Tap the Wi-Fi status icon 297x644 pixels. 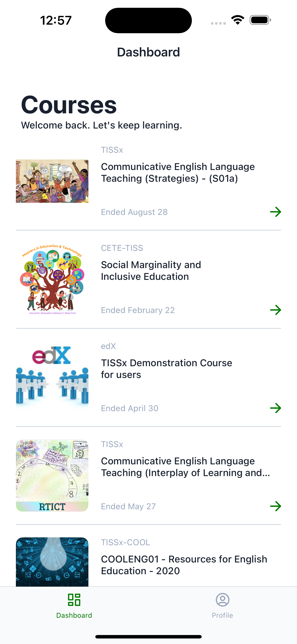click(238, 20)
